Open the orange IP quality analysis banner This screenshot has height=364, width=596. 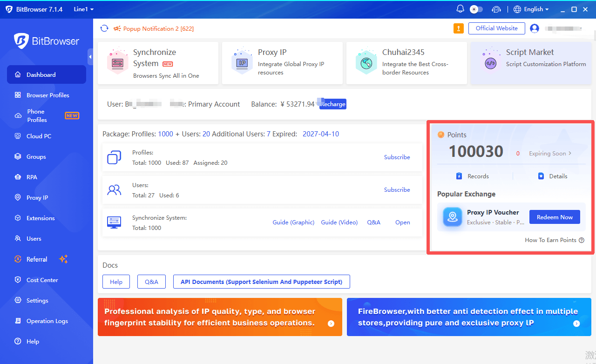(x=220, y=317)
